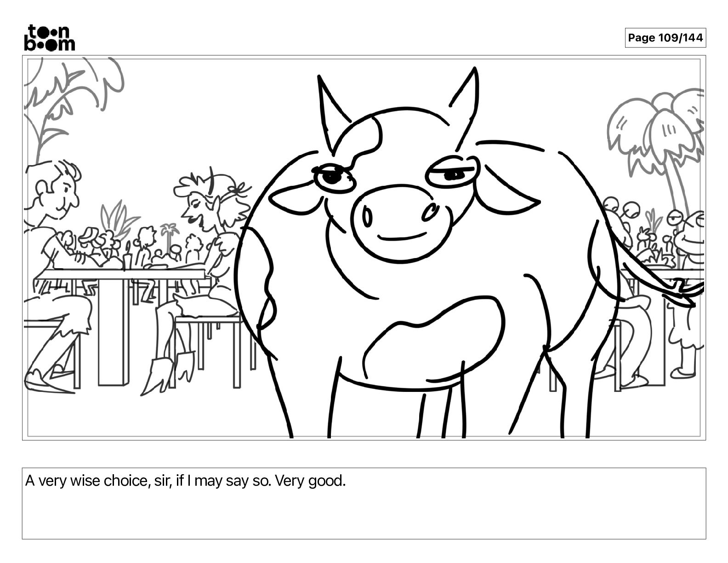Click the Toon Boom logo

coord(49,37)
